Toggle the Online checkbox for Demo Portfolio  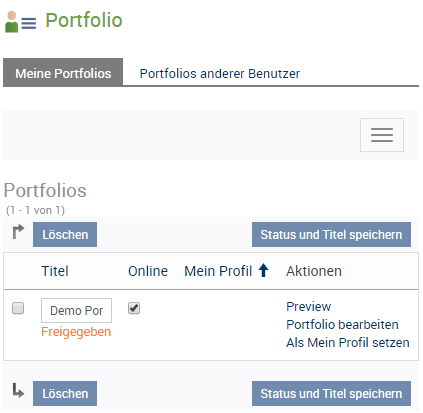point(134,308)
